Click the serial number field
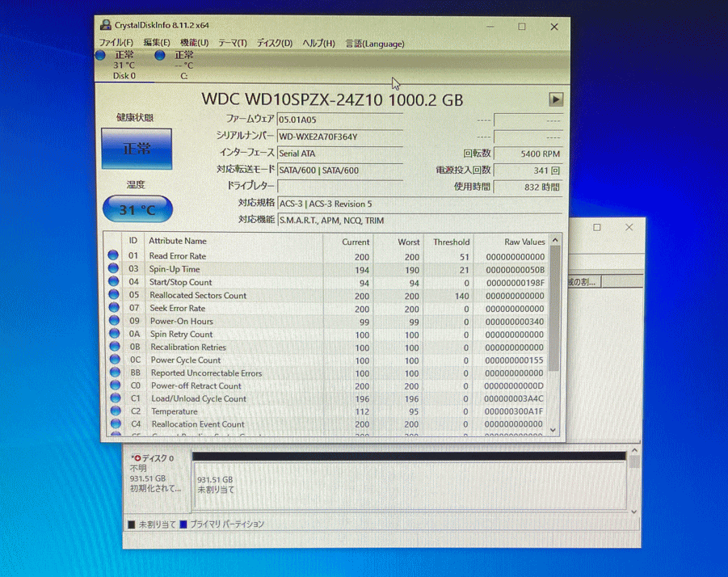The width and height of the screenshot is (728, 577). [339, 137]
